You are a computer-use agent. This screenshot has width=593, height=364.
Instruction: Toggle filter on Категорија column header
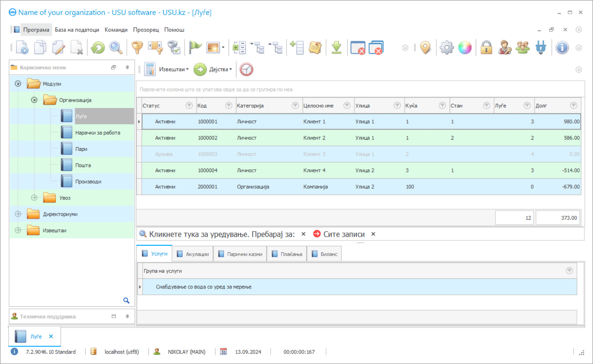tap(295, 106)
